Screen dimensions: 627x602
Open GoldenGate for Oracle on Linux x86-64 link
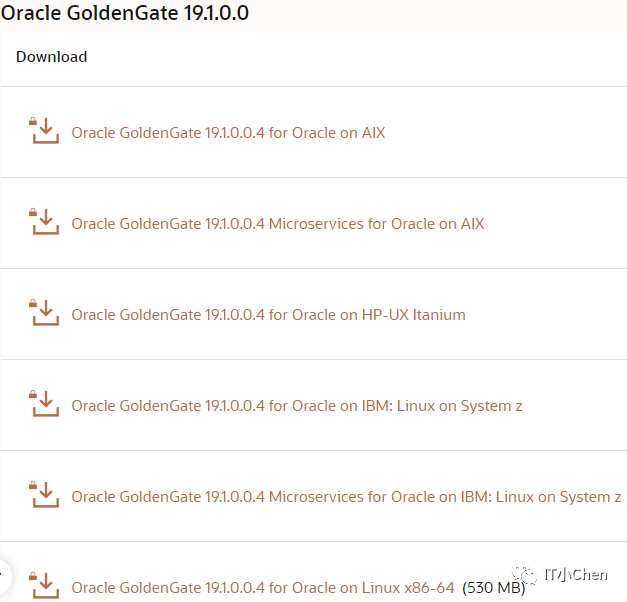point(262,588)
